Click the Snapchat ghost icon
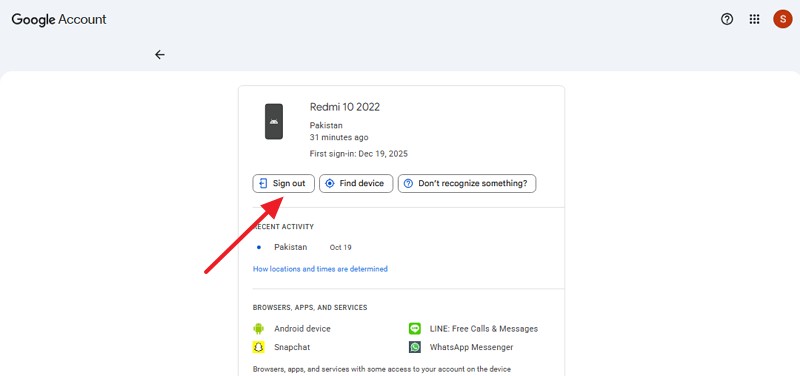 (259, 347)
